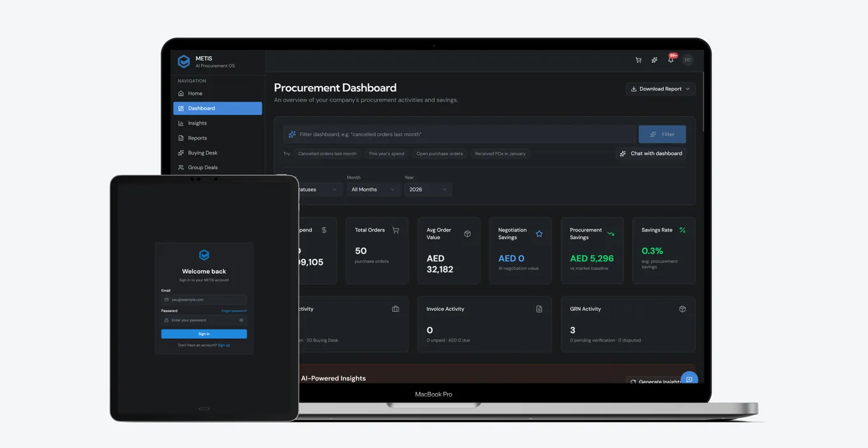This screenshot has width=868, height=448.
Task: Open the floating chat bubble button
Action: click(689, 378)
